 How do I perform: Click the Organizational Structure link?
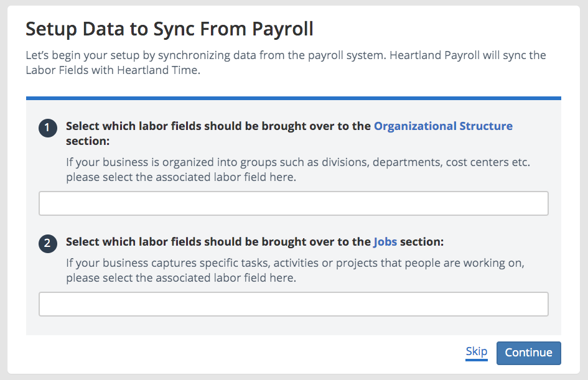coord(443,126)
